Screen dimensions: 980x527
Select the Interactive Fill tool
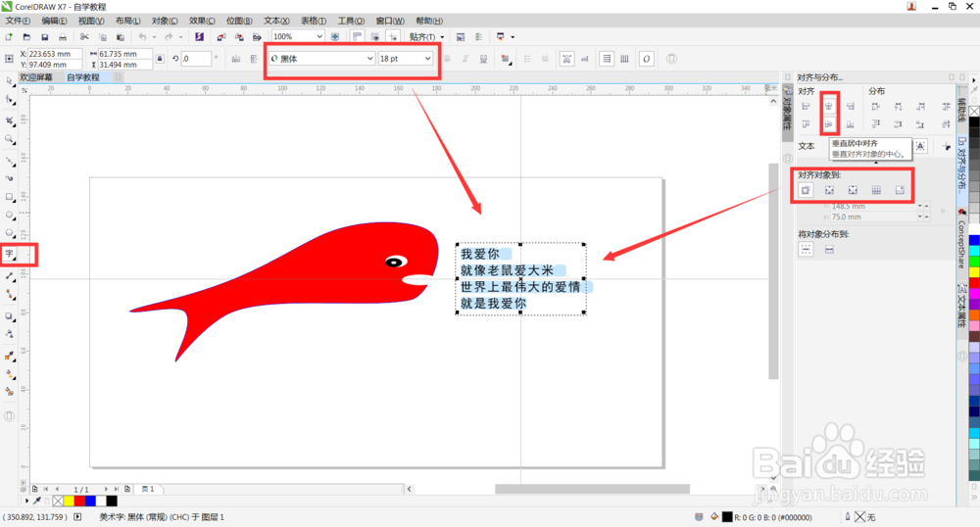[x=10, y=374]
